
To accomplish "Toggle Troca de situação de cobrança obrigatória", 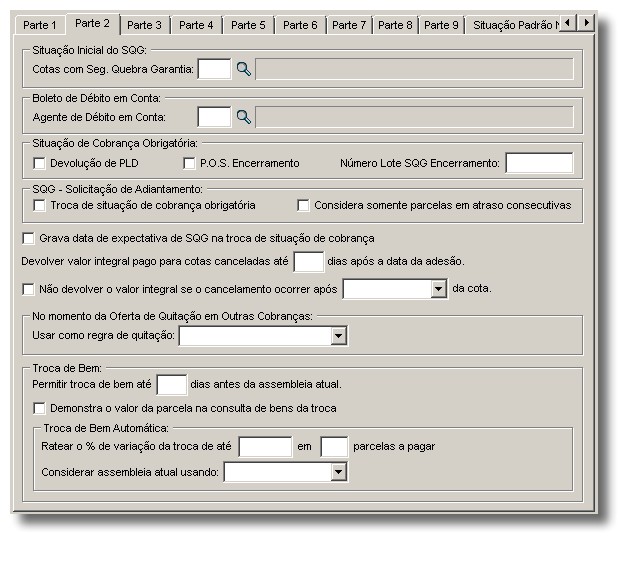I will click(x=39, y=205).
